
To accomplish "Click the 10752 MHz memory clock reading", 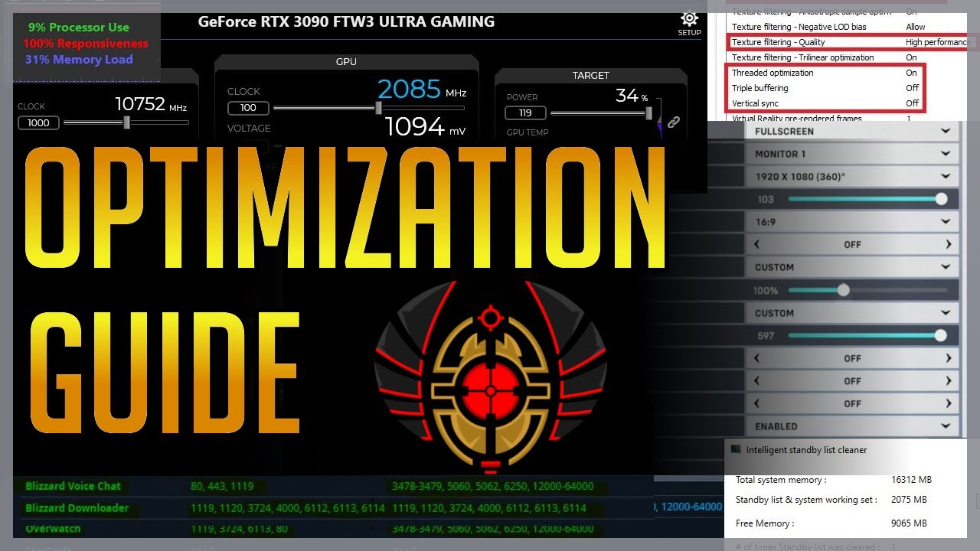I will [x=151, y=105].
